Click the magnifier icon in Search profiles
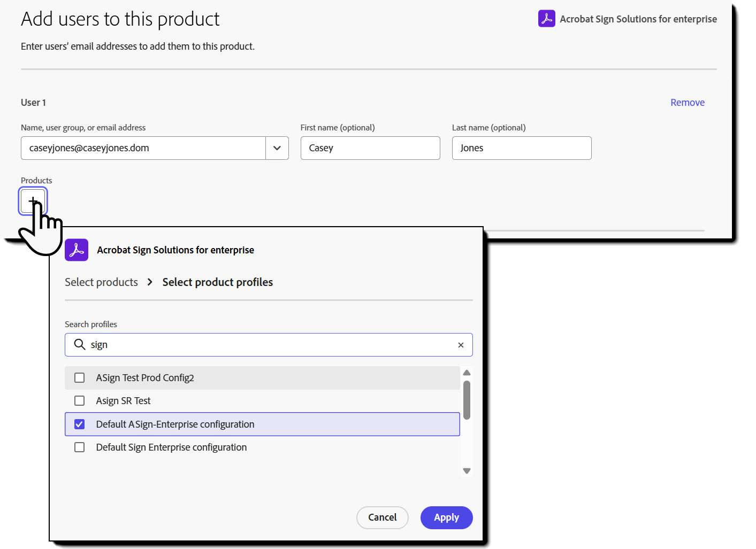 pos(79,344)
